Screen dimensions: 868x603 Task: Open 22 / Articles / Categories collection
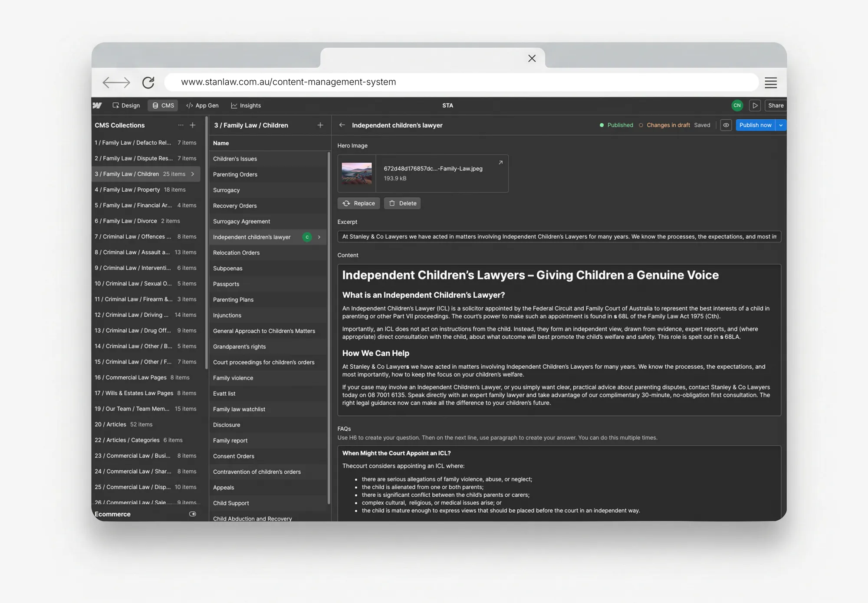tap(146, 440)
